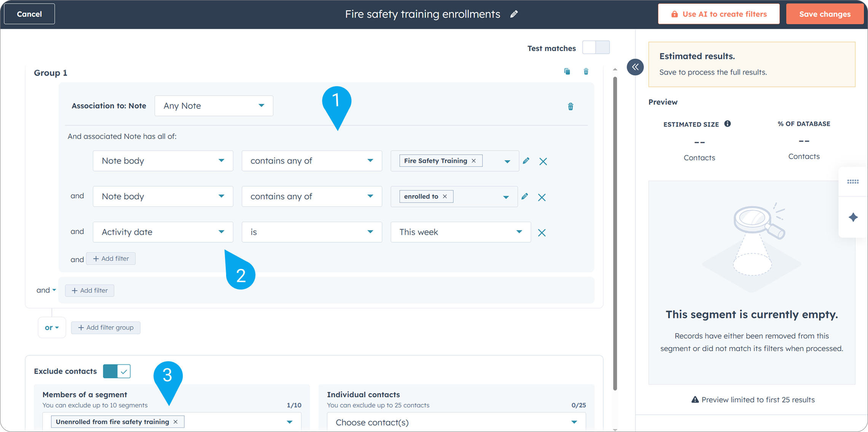Screen dimensions: 868x432
Task: Remove the Activity date filter row
Action: pyautogui.click(x=542, y=232)
